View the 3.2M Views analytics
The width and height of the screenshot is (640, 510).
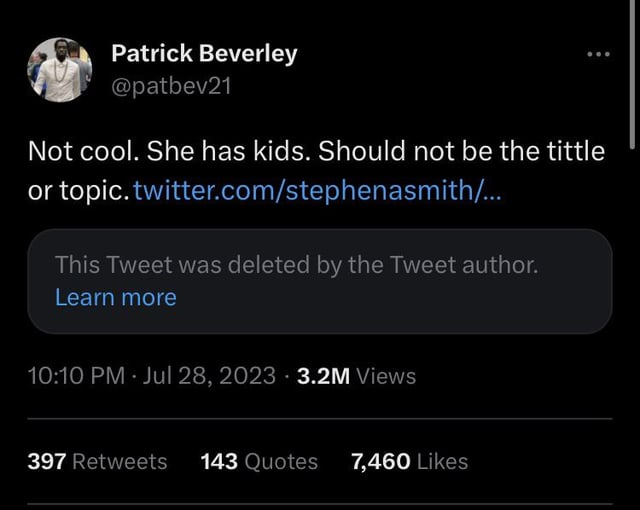point(356,376)
